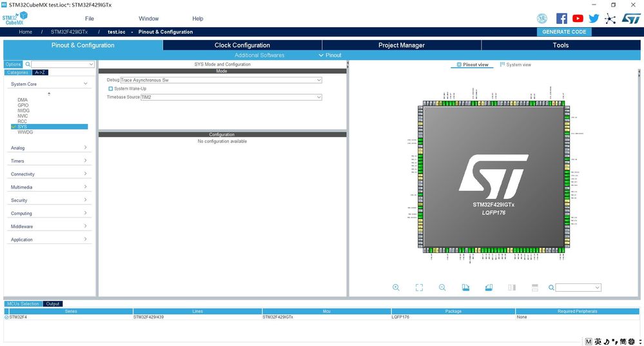Toggle the System Wake-Up checkbox

pos(110,88)
